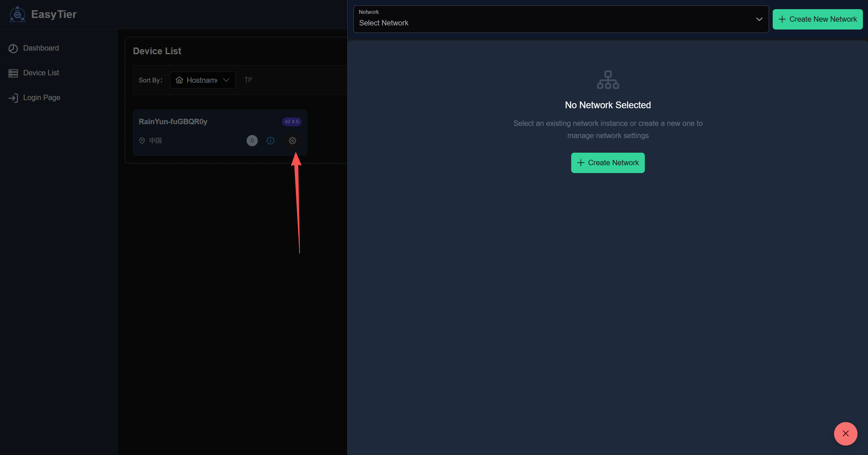Image resolution: width=868 pixels, height=455 pixels.
Task: Click the Dashboard pie chart icon
Action: (13, 49)
